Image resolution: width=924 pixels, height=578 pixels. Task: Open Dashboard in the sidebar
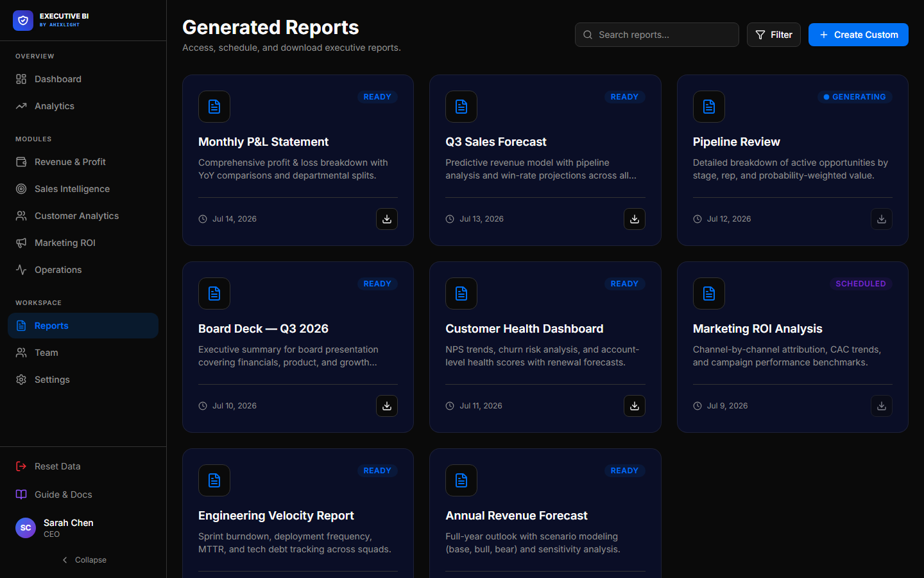click(x=83, y=79)
